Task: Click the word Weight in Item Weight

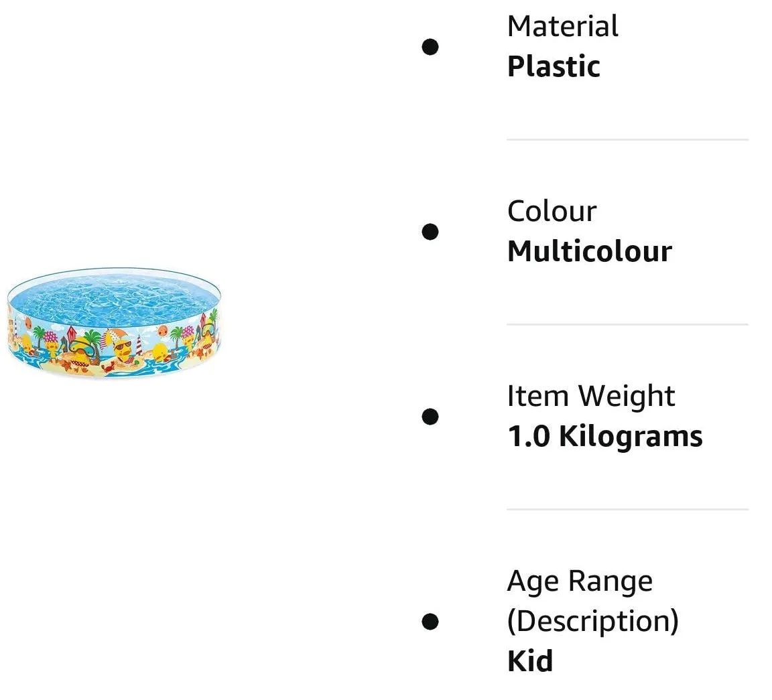Action: click(626, 397)
